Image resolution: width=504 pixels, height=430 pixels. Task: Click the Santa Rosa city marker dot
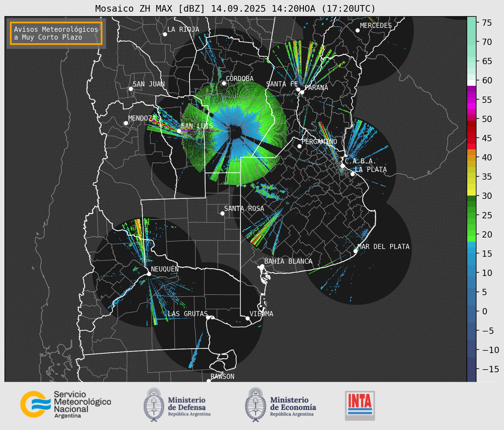[222, 213]
